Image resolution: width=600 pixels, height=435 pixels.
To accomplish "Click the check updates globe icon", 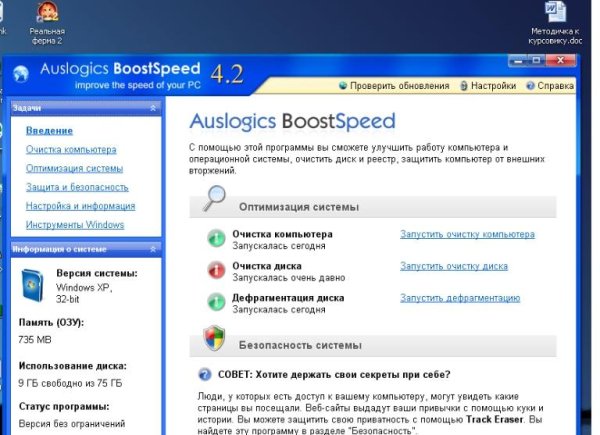I will pos(343,85).
